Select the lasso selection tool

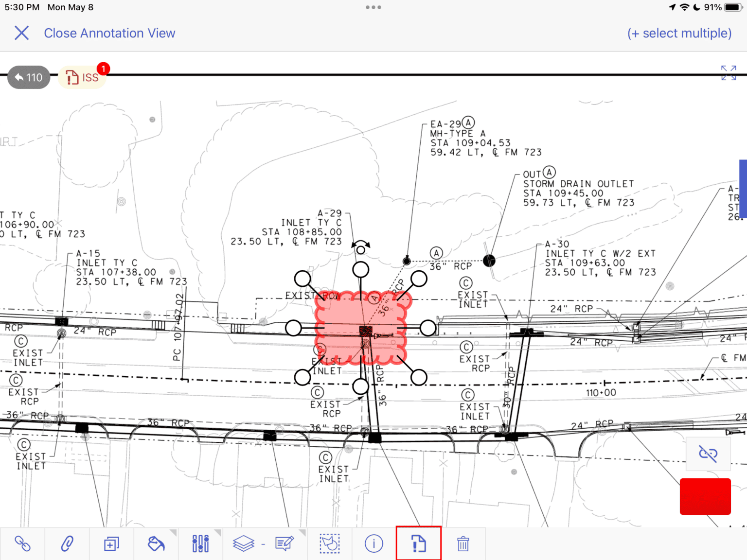point(330,544)
